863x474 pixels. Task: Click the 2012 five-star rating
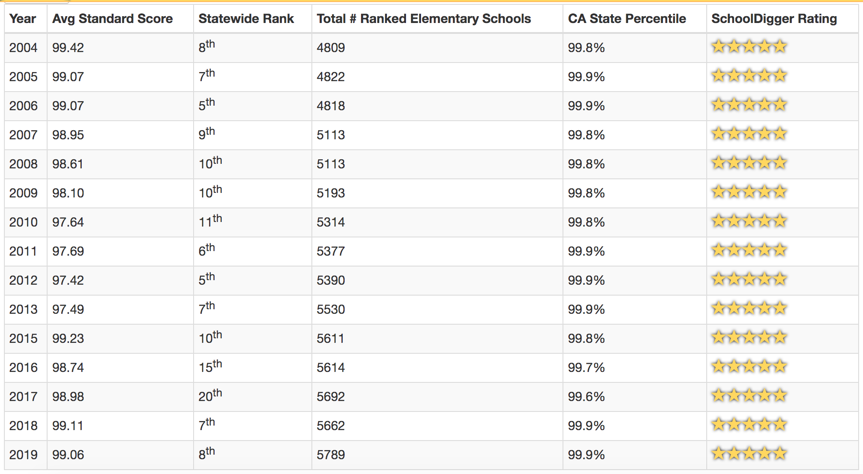(749, 280)
